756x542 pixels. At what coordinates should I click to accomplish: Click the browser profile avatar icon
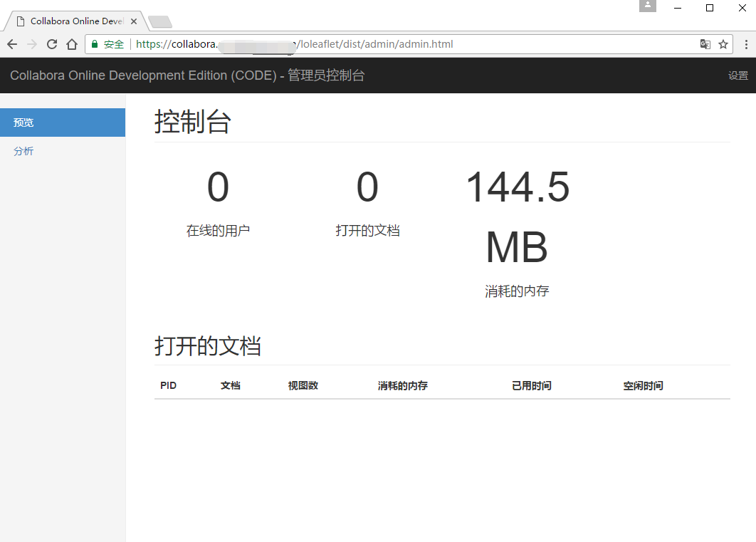pos(647,6)
